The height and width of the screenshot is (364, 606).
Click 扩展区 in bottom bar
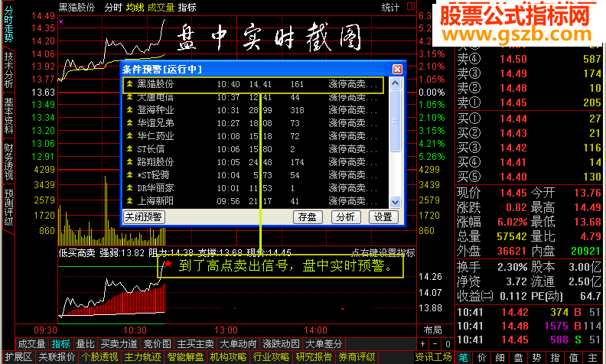click(18, 356)
